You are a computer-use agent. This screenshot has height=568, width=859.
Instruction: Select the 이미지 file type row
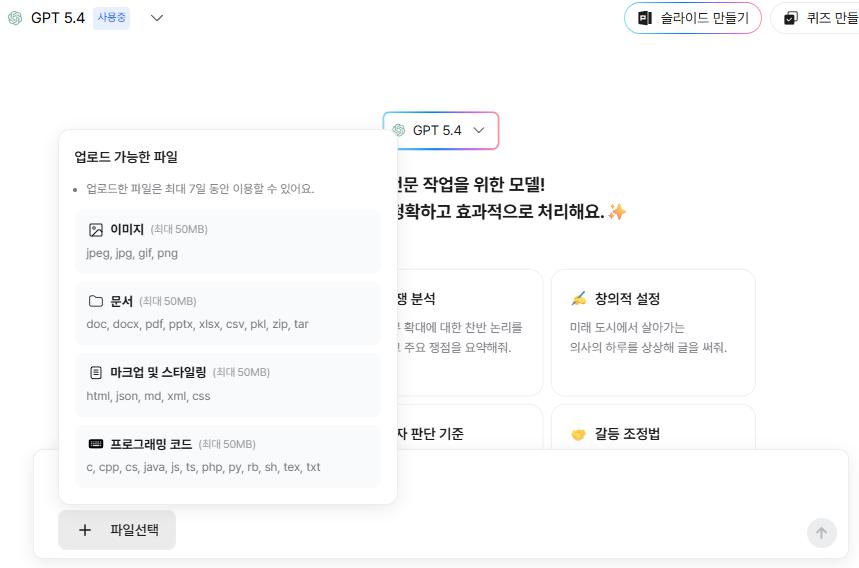pos(227,241)
